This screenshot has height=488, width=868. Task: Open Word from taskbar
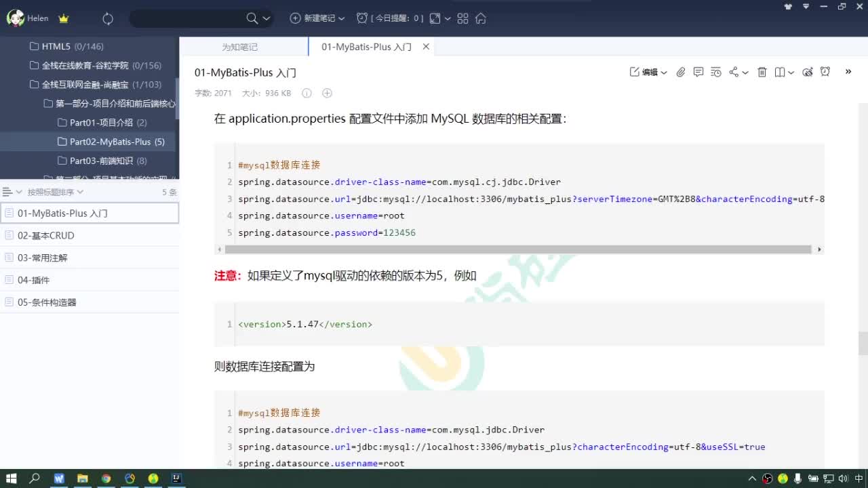click(59, 479)
